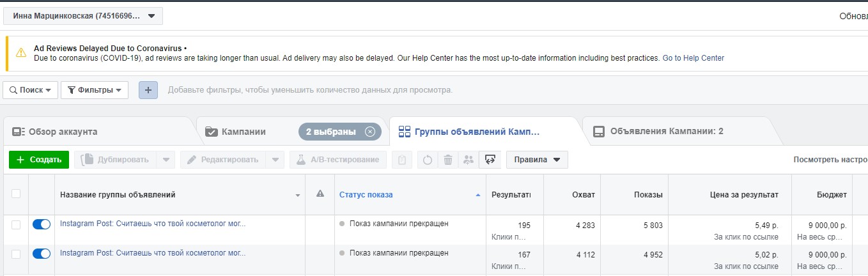Click the Показы column header
The image size is (868, 276).
point(648,195)
